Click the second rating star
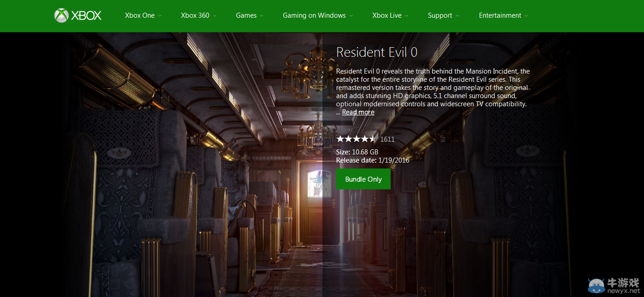This screenshot has height=297, width=644. 348,139
